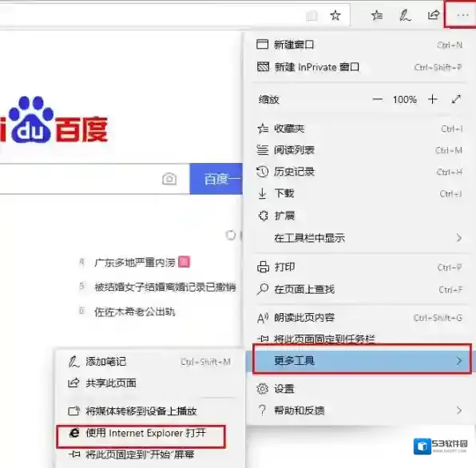Click the camera image search icon
This screenshot has width=476, height=468.
coord(169,179)
